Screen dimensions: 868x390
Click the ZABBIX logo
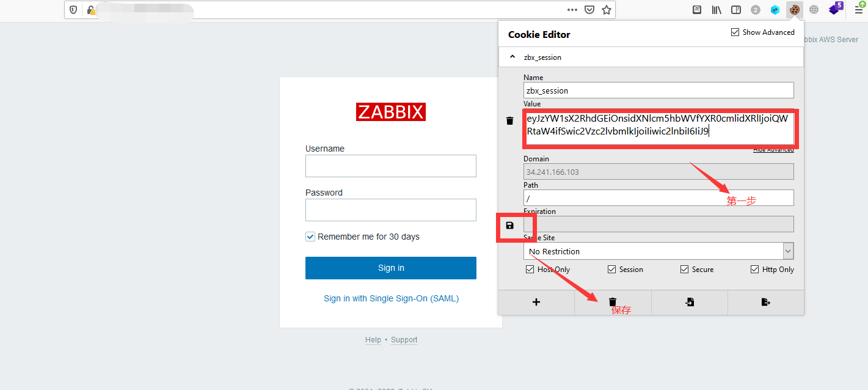(391, 112)
